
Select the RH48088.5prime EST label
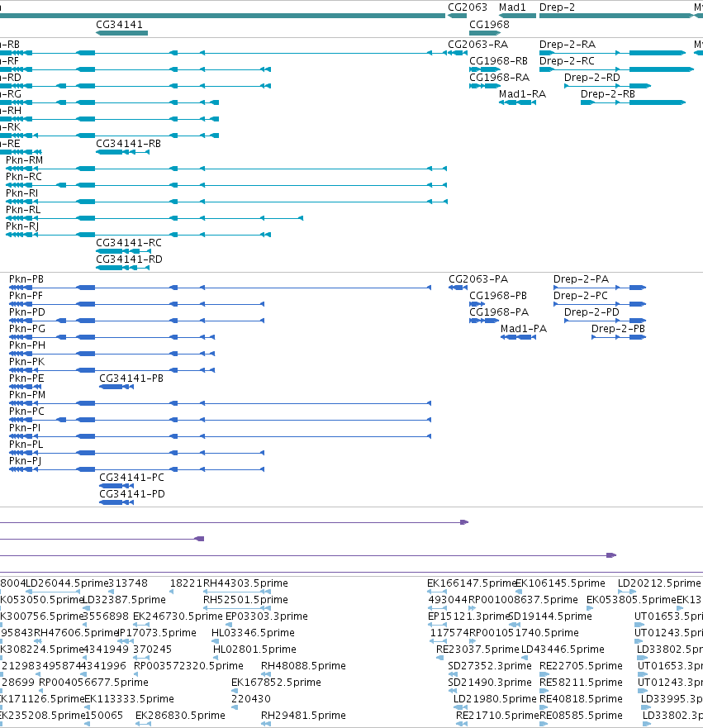(303, 666)
